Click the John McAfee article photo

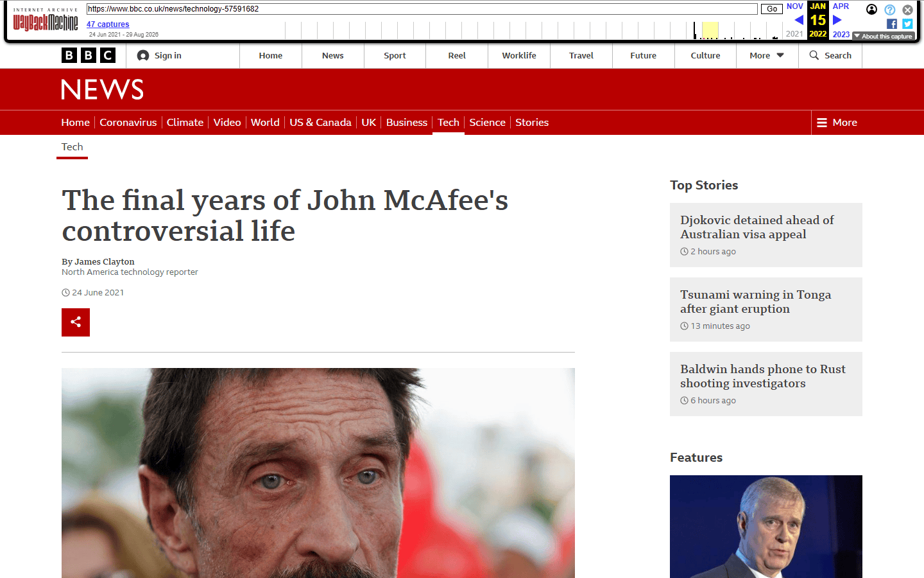click(318, 473)
